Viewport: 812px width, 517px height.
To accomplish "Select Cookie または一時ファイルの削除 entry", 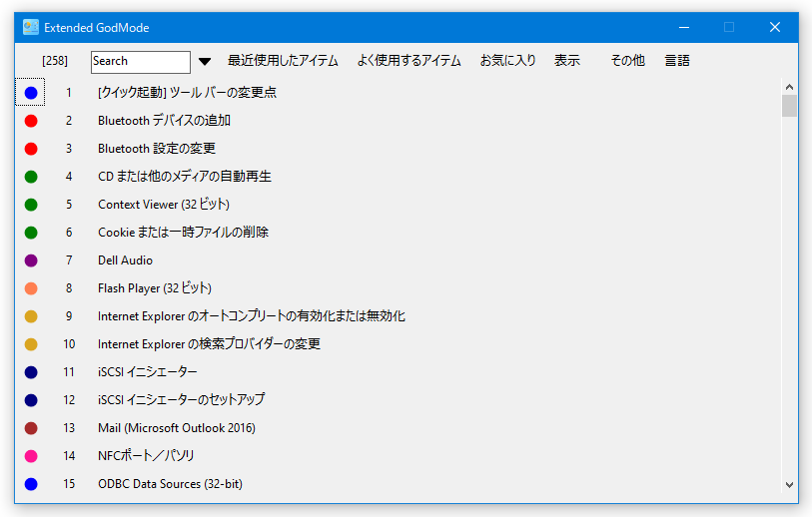I will pyautogui.click(x=184, y=233).
